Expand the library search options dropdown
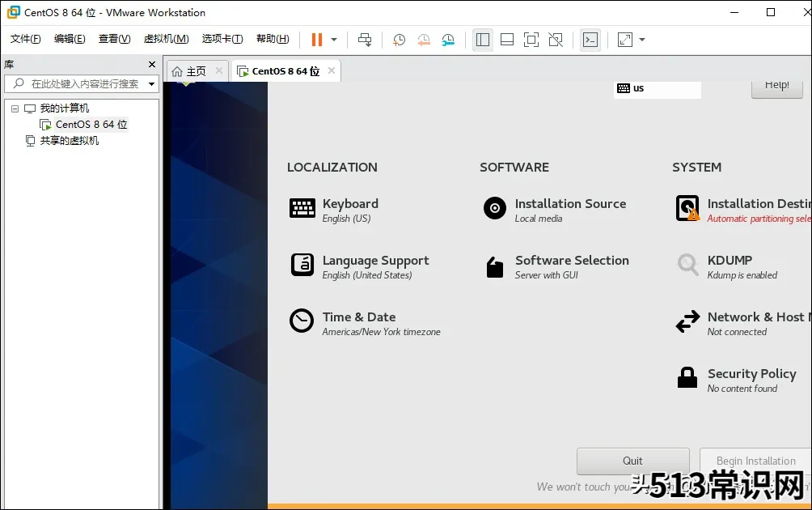This screenshot has width=812, height=510. [x=151, y=83]
